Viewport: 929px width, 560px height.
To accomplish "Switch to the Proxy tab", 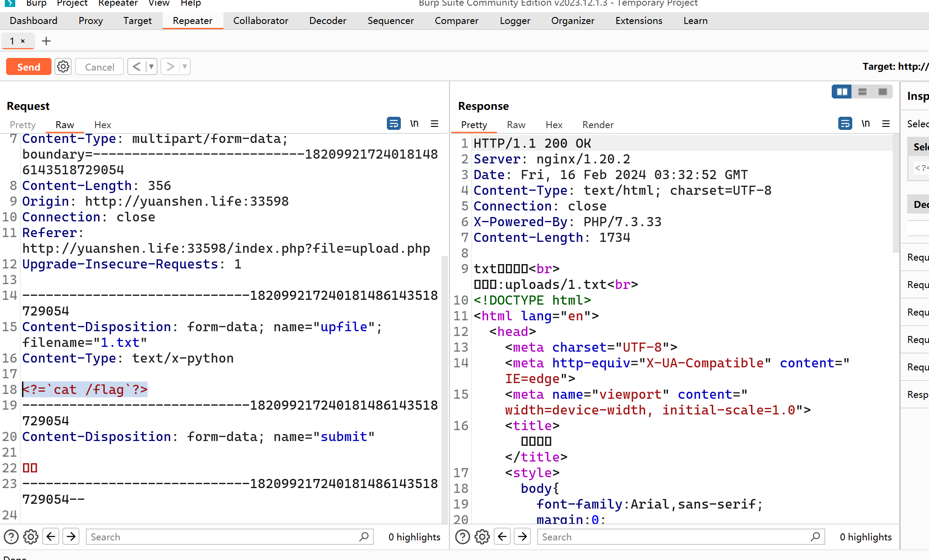I will click(x=91, y=20).
